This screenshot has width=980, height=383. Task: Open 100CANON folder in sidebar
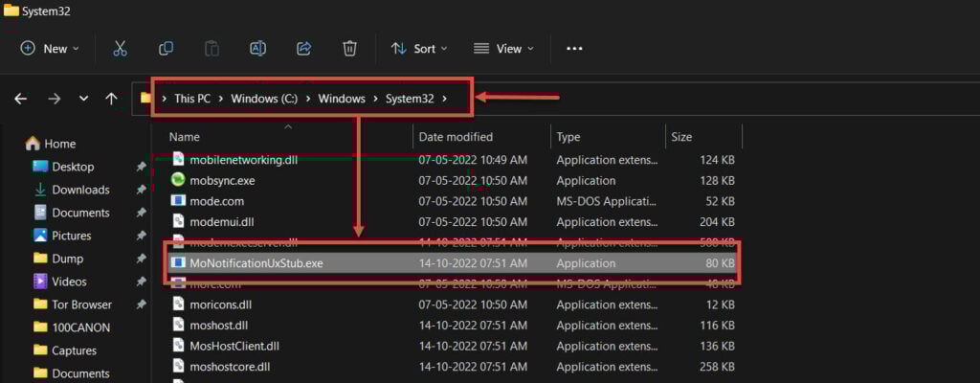(x=80, y=327)
